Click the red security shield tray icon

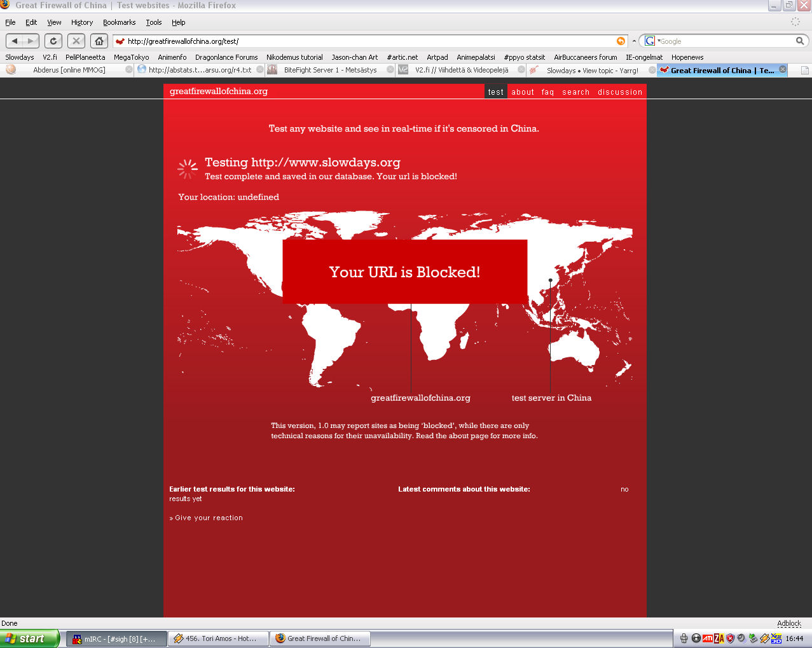(731, 638)
